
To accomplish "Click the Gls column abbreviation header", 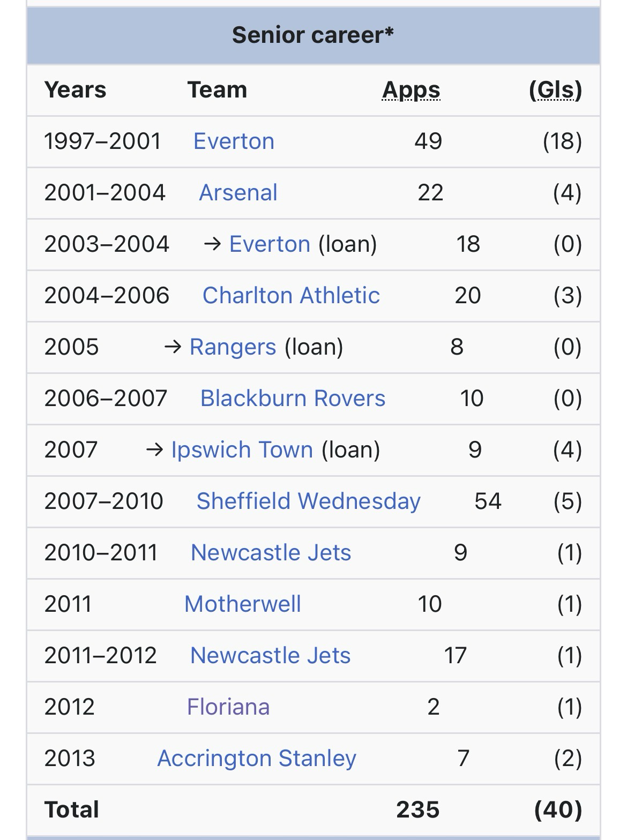I will point(555,90).
